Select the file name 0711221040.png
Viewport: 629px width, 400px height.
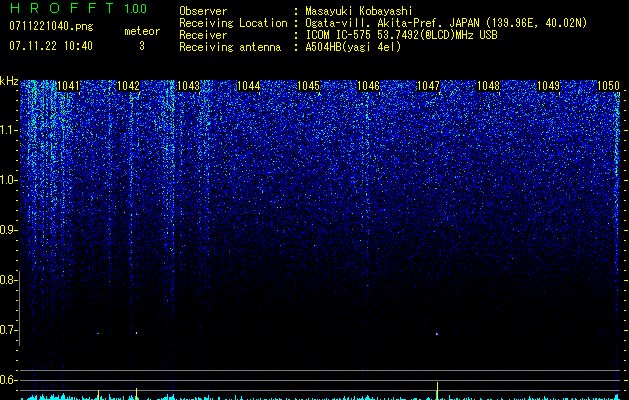point(51,26)
